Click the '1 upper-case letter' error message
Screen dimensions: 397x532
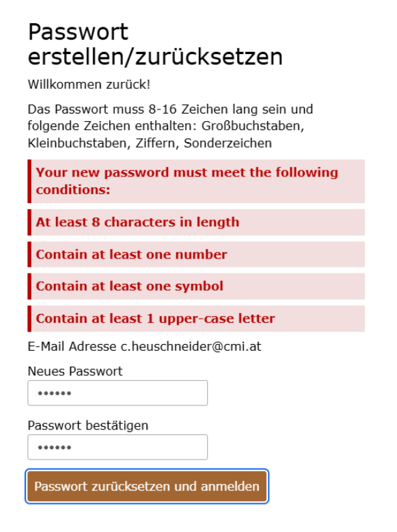coord(196,319)
